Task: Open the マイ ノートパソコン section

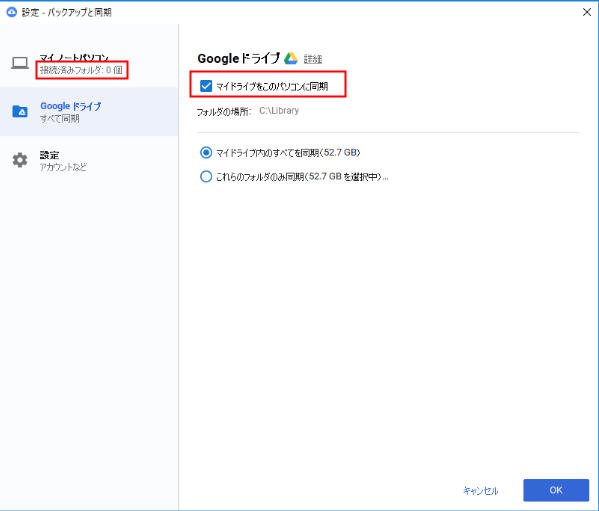Action: click(89, 63)
